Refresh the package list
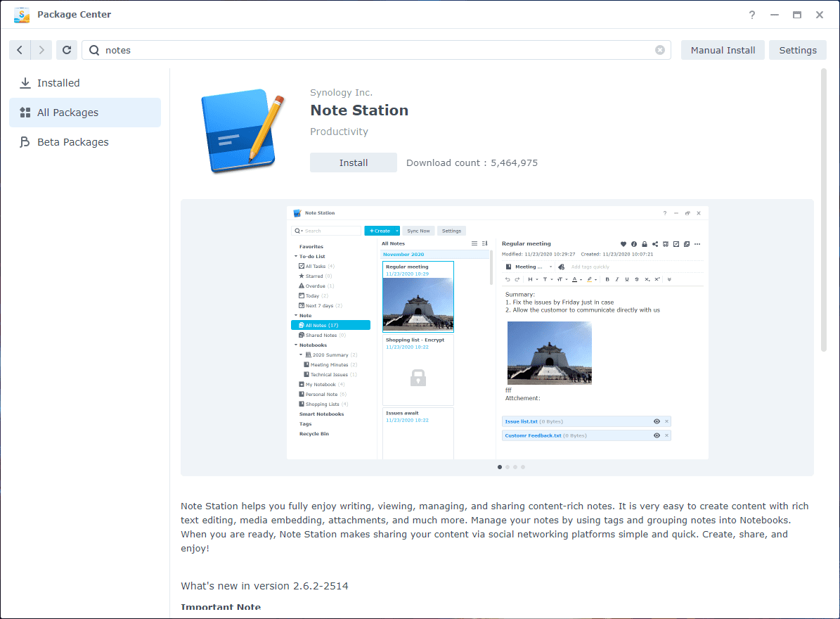This screenshot has width=840, height=619. coord(67,50)
